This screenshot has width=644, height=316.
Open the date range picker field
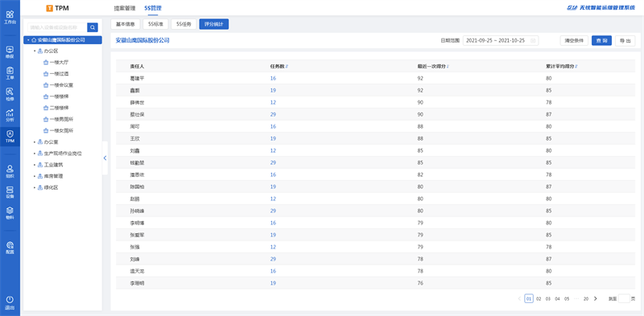click(x=501, y=41)
